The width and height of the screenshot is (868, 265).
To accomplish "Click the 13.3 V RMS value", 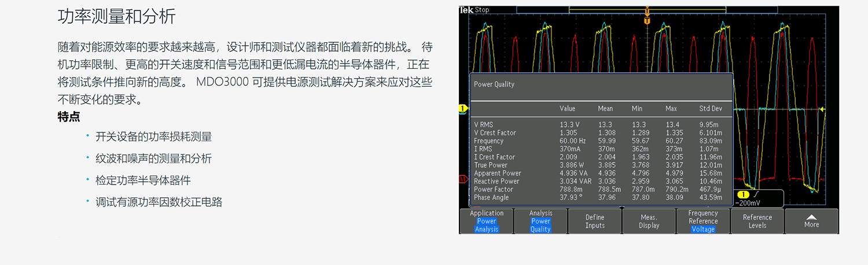I will (569, 125).
